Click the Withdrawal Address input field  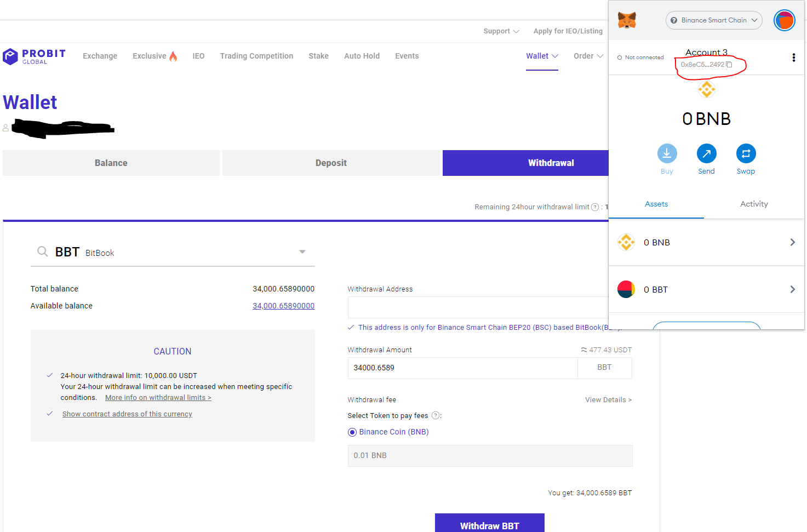[x=478, y=307]
